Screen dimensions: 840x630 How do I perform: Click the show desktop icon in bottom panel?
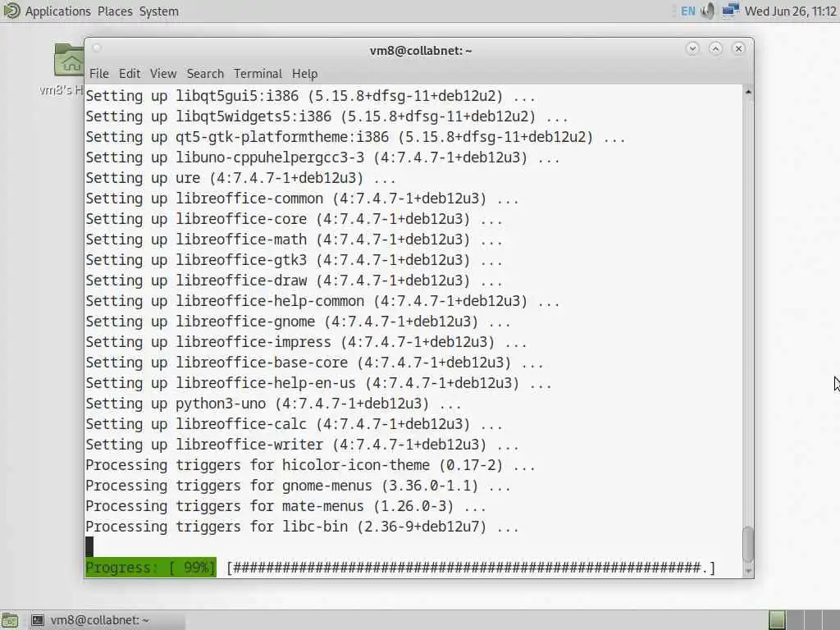click(10, 620)
